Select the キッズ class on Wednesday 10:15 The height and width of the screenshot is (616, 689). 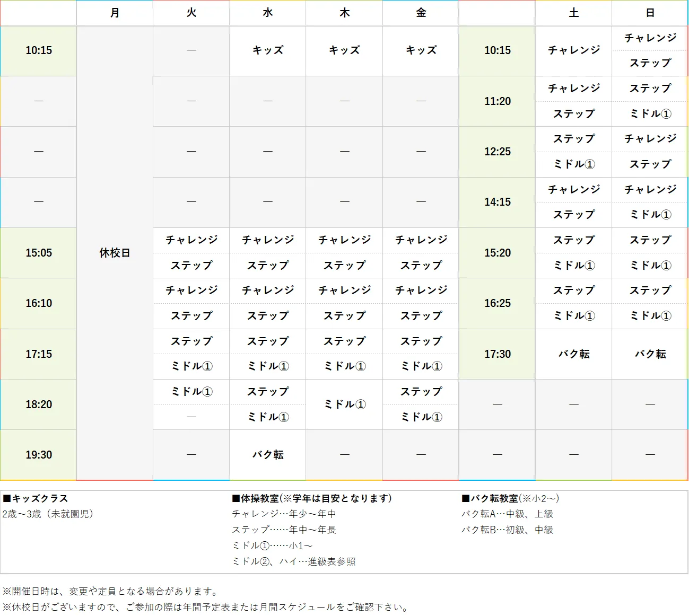coord(267,50)
